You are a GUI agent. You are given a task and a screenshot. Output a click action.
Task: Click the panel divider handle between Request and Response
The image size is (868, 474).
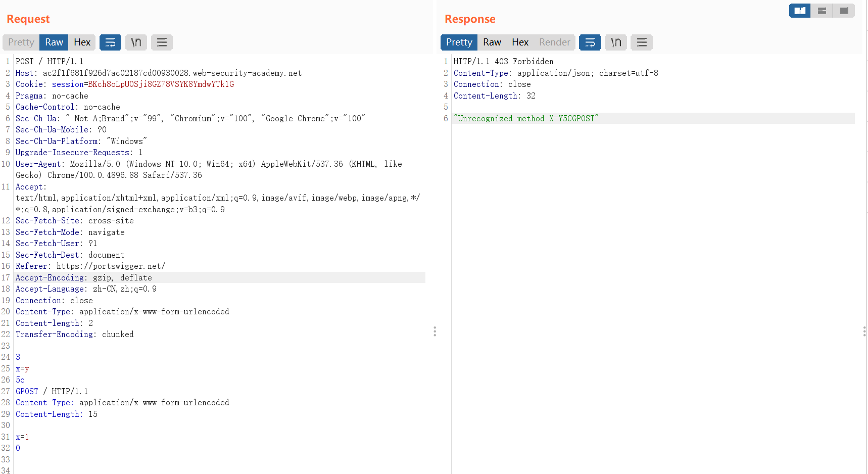435,331
